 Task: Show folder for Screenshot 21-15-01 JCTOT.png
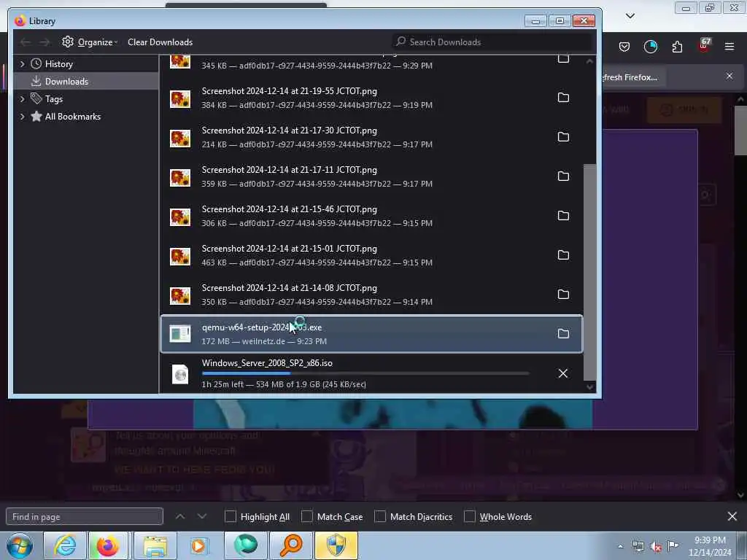[x=563, y=255]
